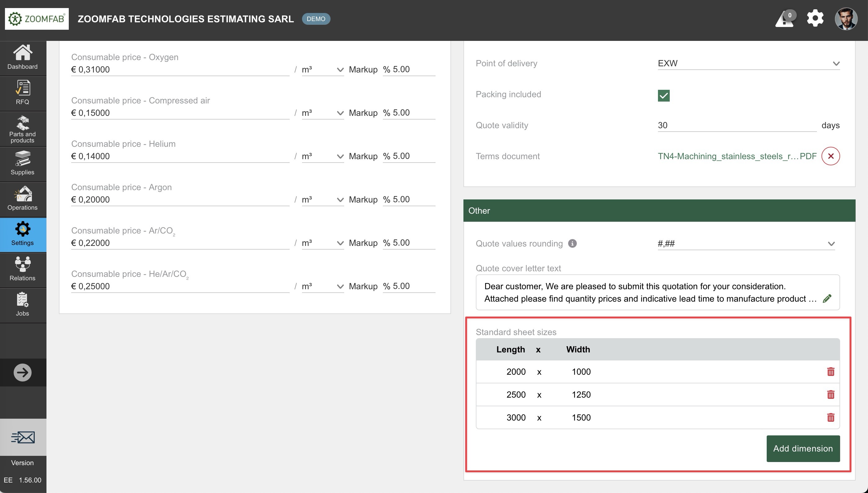Select the Settings sidebar tab
The height and width of the screenshot is (493, 868).
point(22,234)
